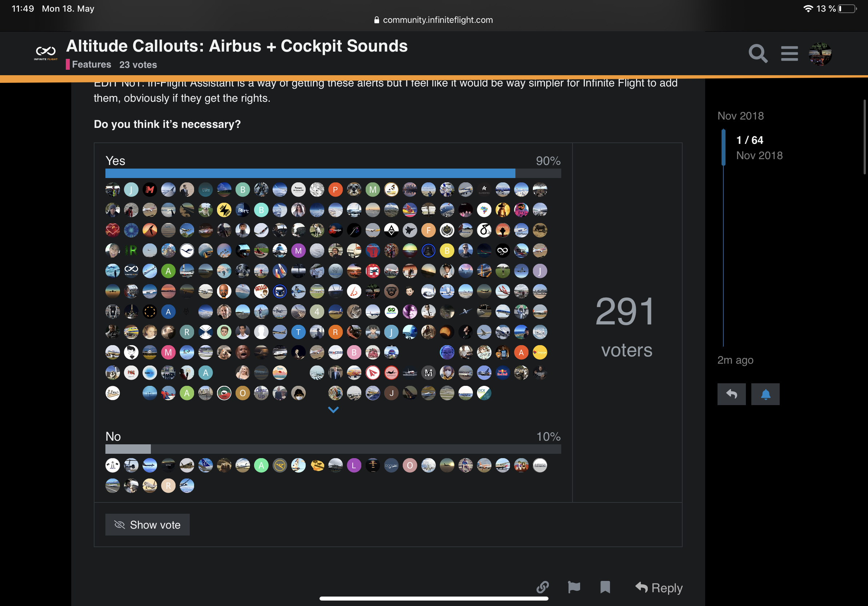Viewport: 868px width, 606px height.
Task: Tap the address bar URL community.infiniteflight.com
Action: 437,20
